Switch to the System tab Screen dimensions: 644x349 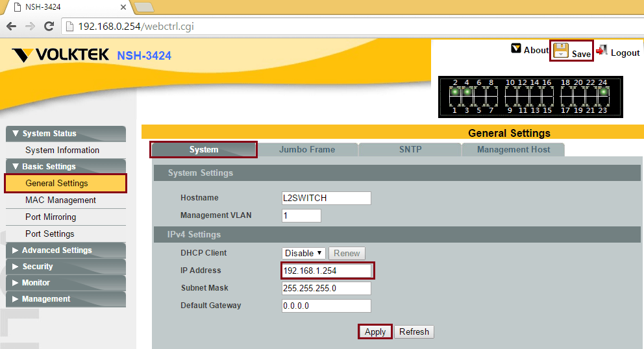coord(204,149)
